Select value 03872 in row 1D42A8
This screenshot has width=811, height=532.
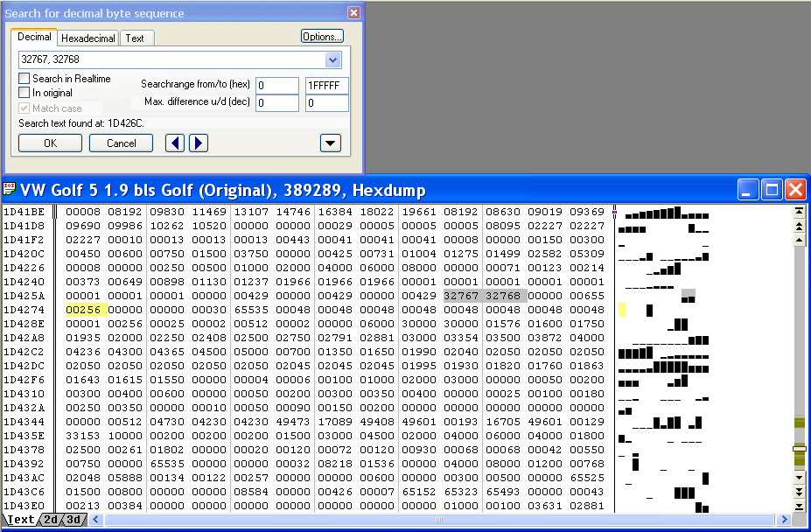pos(545,338)
